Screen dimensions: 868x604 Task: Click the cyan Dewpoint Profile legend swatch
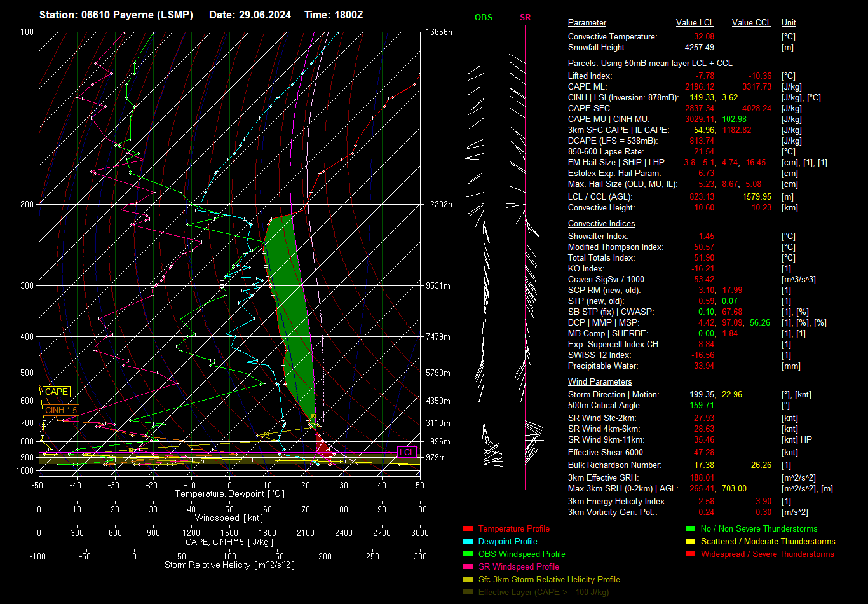[x=468, y=541]
